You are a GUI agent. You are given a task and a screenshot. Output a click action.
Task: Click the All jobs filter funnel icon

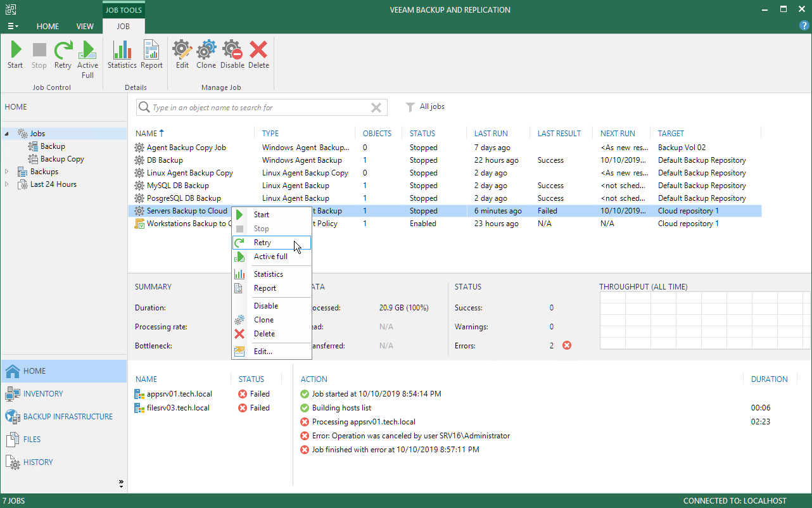point(410,107)
